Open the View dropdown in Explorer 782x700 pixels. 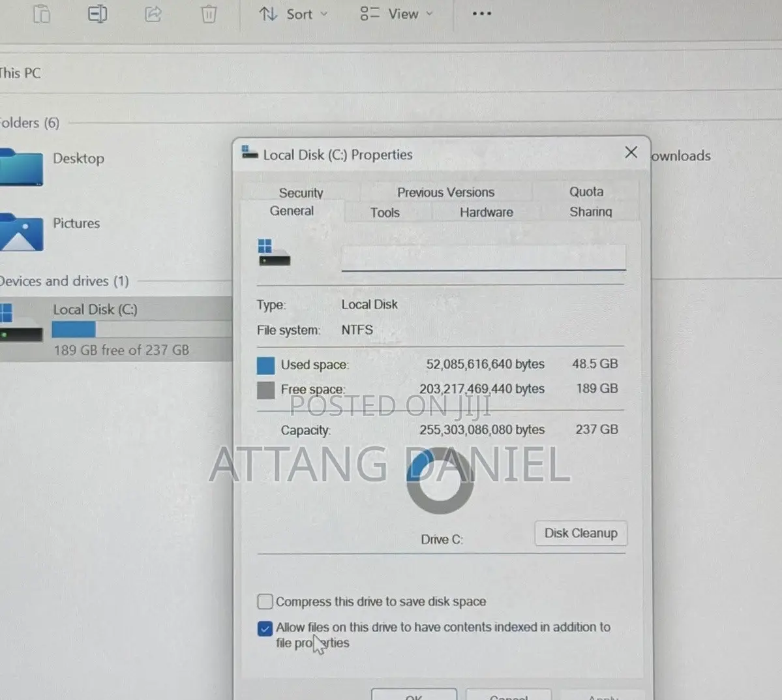[x=397, y=14]
